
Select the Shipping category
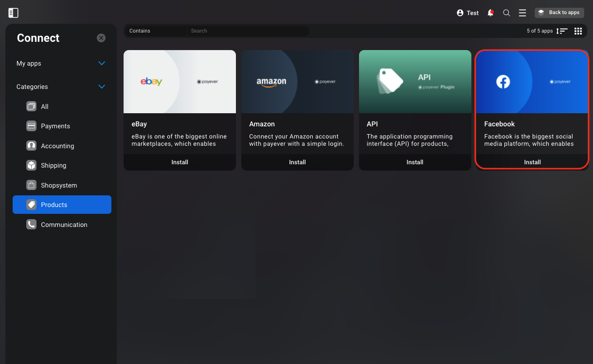click(x=62, y=165)
